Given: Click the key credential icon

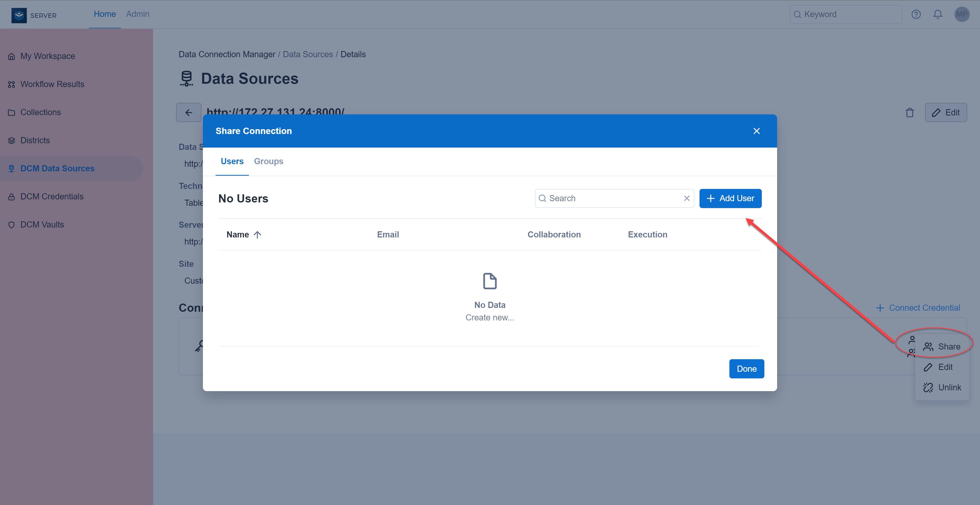Looking at the screenshot, I should tap(199, 346).
